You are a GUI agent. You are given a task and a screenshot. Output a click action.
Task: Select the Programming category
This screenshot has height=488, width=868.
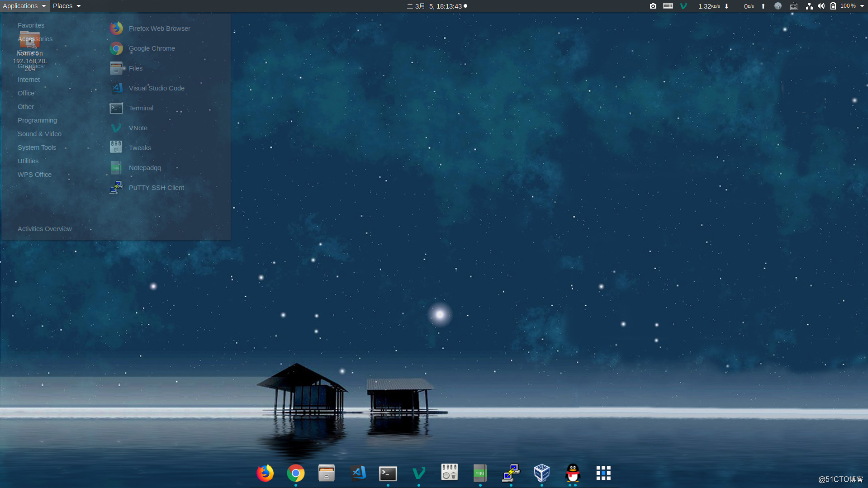37,120
